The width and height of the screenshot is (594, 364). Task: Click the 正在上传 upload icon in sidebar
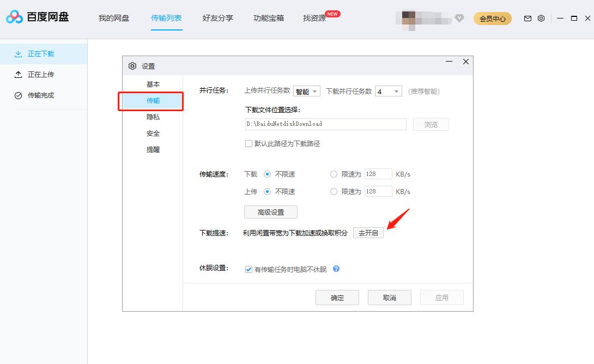coord(17,74)
